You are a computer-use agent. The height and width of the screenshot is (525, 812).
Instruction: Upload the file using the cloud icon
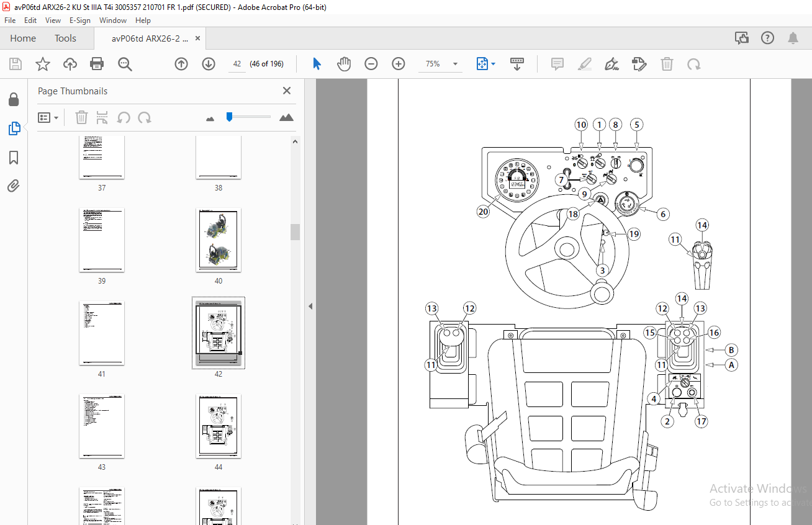(x=70, y=64)
